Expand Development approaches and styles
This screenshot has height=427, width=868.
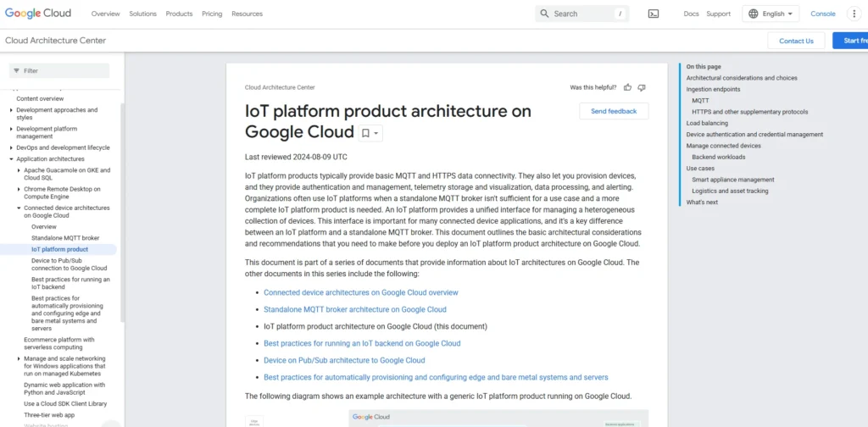11,110
